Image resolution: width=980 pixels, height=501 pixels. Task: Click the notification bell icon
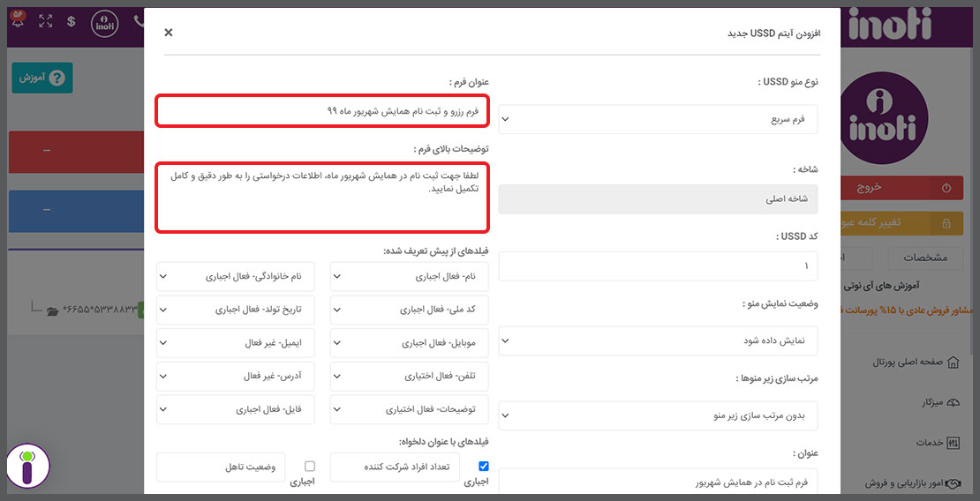click(x=18, y=19)
